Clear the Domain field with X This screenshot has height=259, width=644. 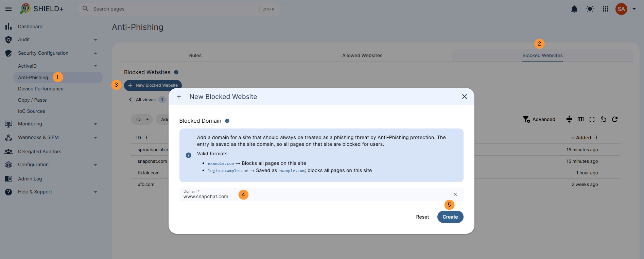[455, 194]
